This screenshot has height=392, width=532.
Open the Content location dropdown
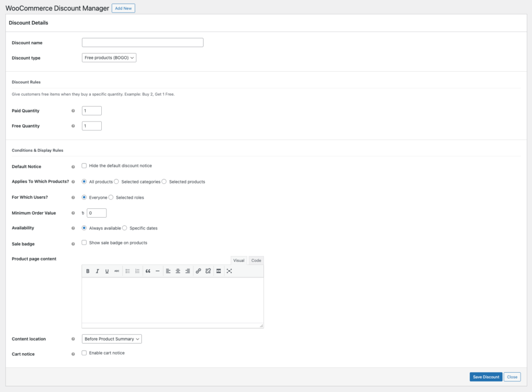pos(112,339)
